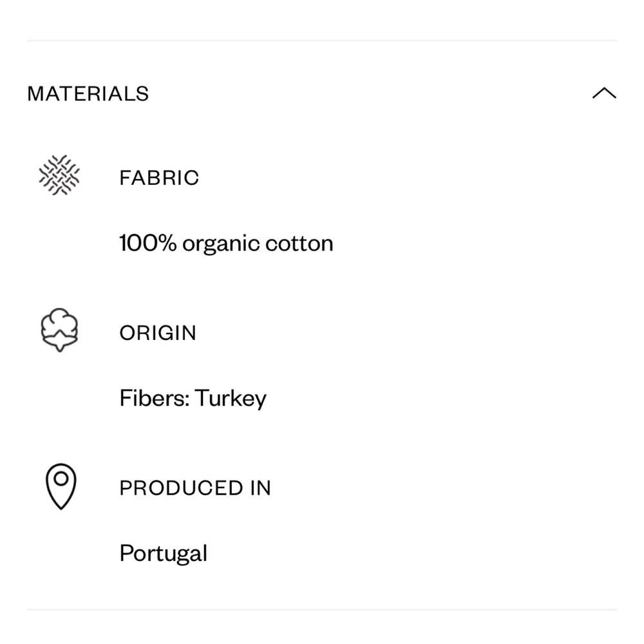Click the word IN after PRODUCED
This screenshot has width=644, height=644.
coord(260,488)
